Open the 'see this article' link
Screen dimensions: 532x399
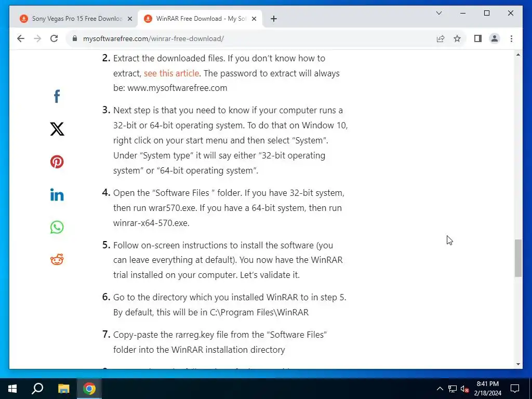point(171,73)
